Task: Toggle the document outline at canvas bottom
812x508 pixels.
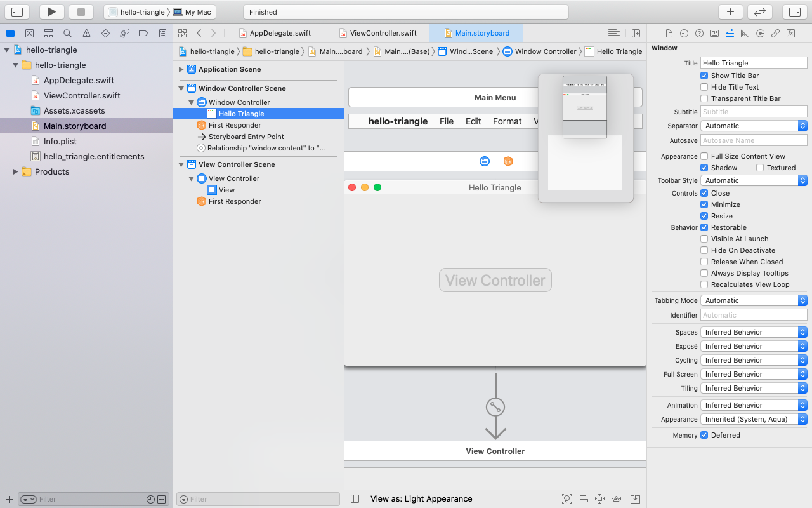Action: (355, 499)
